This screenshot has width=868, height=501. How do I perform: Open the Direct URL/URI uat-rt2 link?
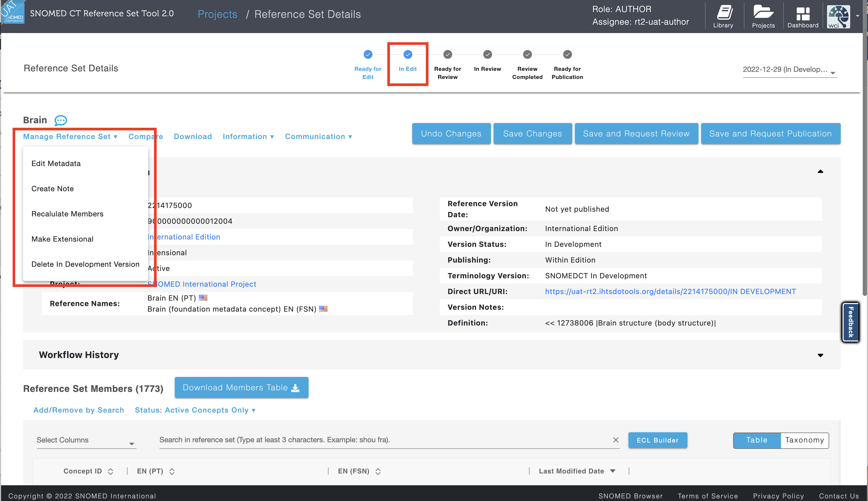pyautogui.click(x=670, y=291)
